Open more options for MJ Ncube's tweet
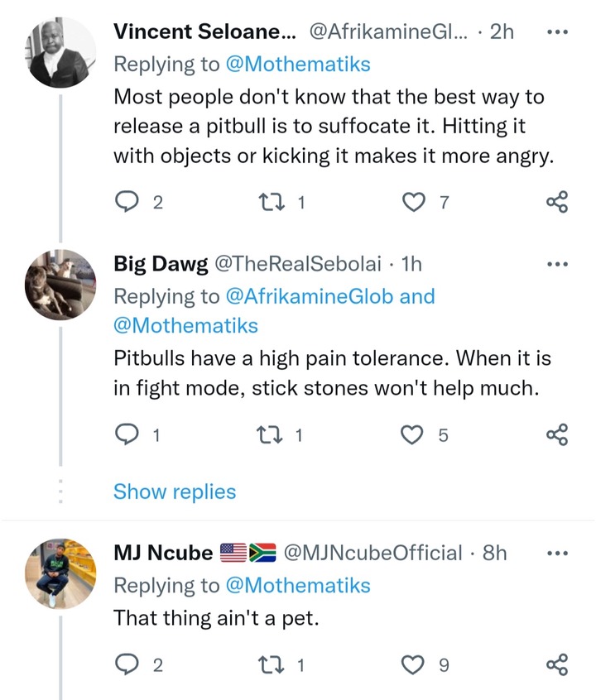The height and width of the screenshot is (700, 596). point(558,553)
